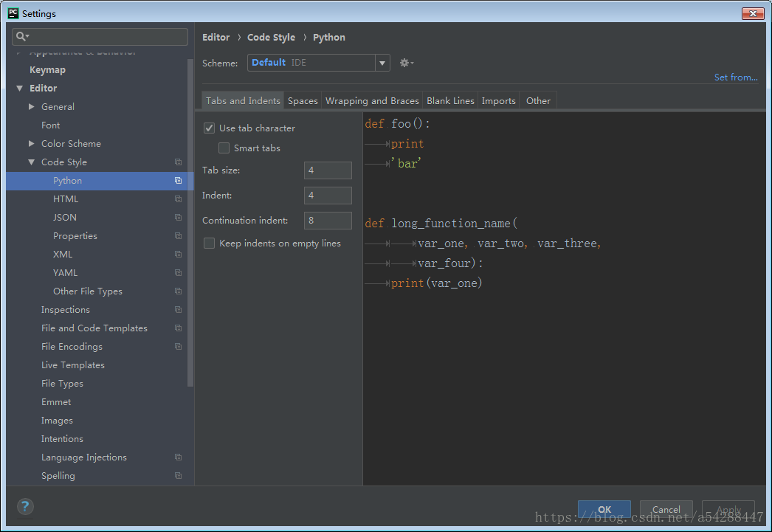
Task: Open the Other tab
Action: pos(538,101)
